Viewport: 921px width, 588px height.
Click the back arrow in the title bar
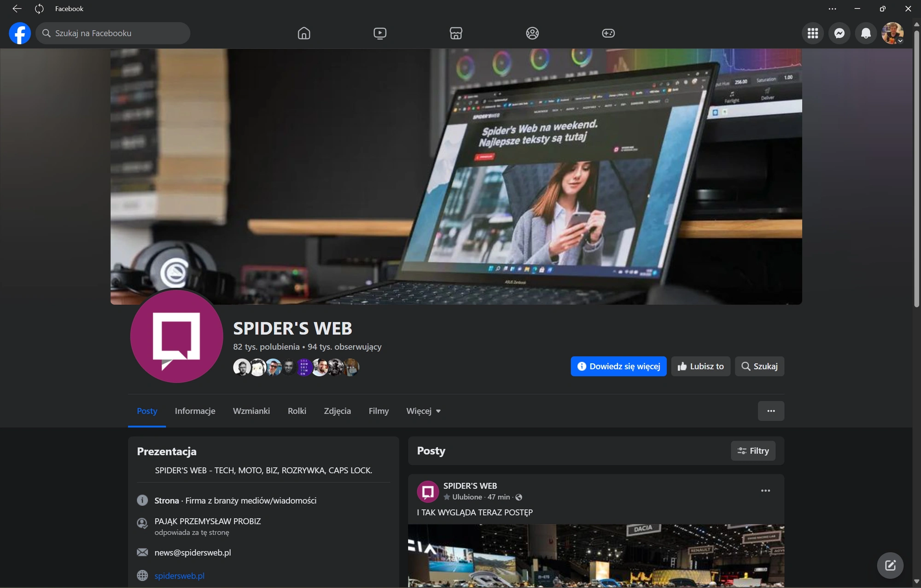click(x=17, y=9)
